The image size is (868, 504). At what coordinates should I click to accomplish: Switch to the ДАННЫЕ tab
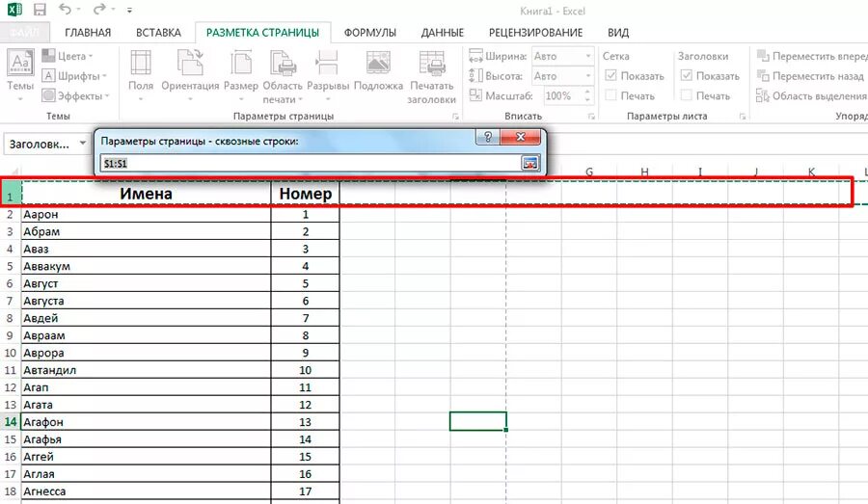443,33
